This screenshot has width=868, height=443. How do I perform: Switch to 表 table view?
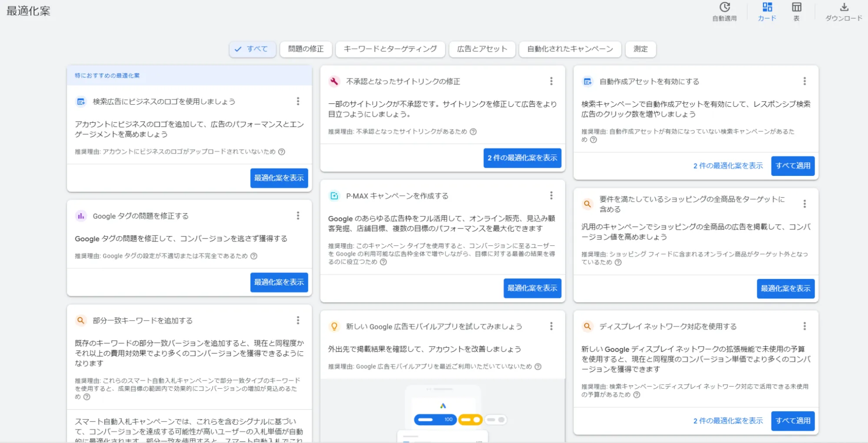796,11
